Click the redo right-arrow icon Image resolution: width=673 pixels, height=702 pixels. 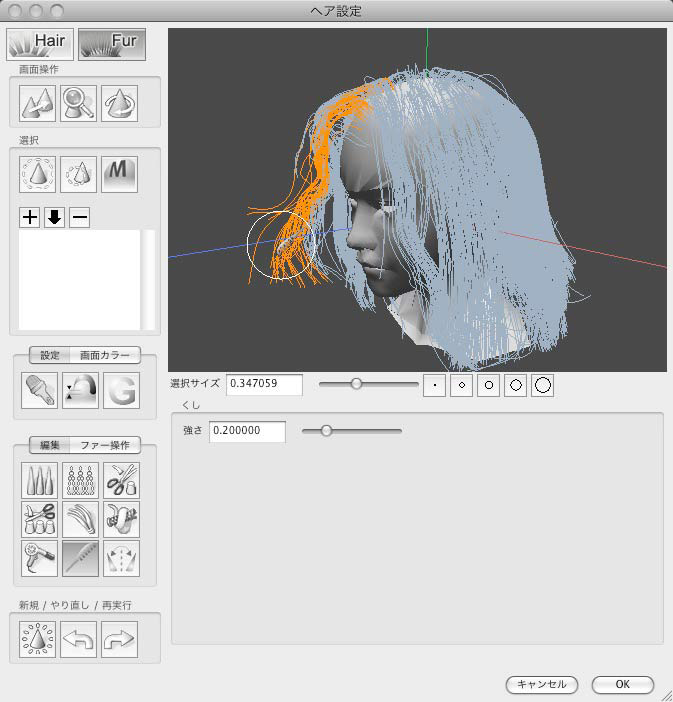(x=120, y=638)
